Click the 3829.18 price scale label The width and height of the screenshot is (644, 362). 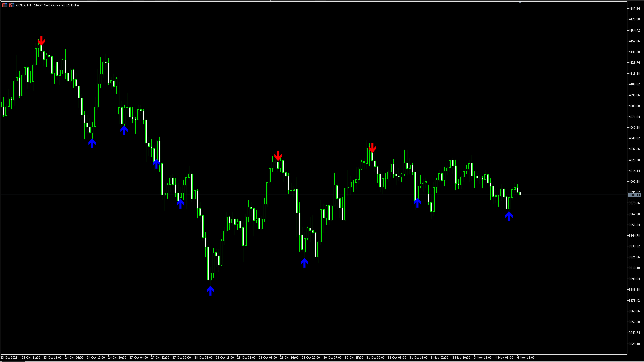tap(634, 344)
